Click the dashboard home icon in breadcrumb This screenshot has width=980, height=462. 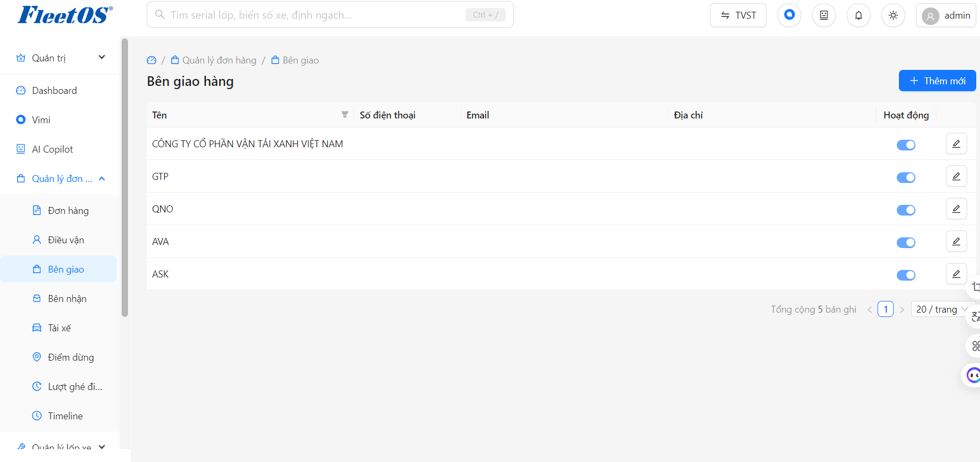(x=152, y=60)
